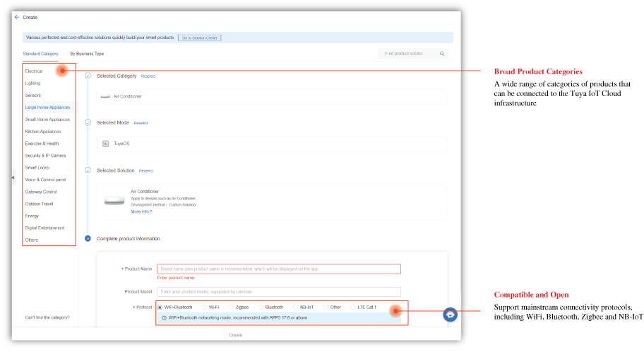Click the Go to Solution Center button
Screen dimensions: 644x352
[199, 37]
